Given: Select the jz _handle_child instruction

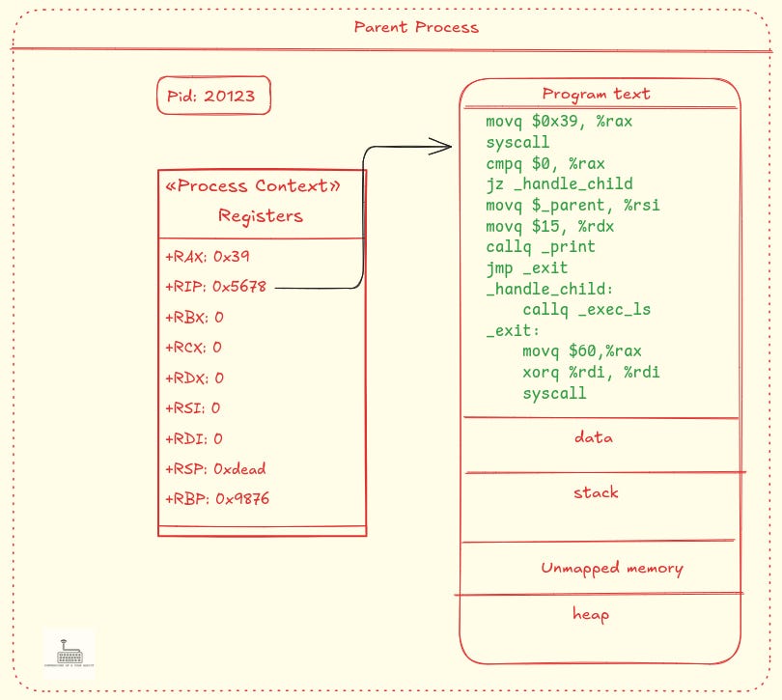Looking at the screenshot, I should click(560, 183).
